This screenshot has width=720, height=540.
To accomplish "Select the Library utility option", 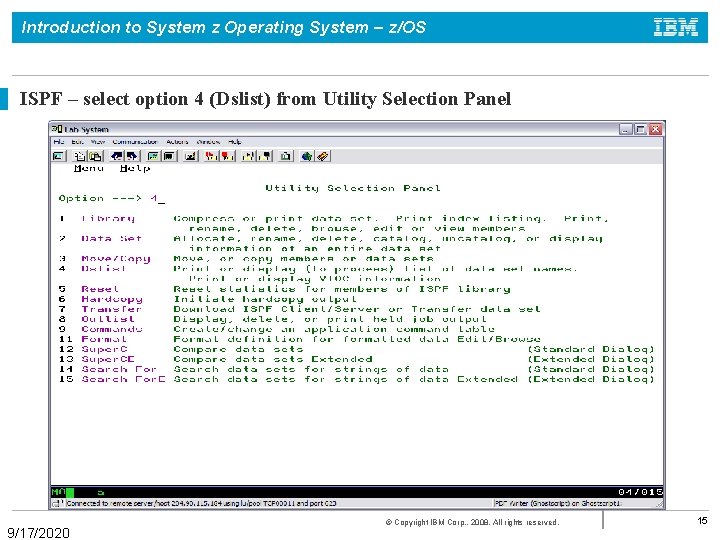I will 108,219.
